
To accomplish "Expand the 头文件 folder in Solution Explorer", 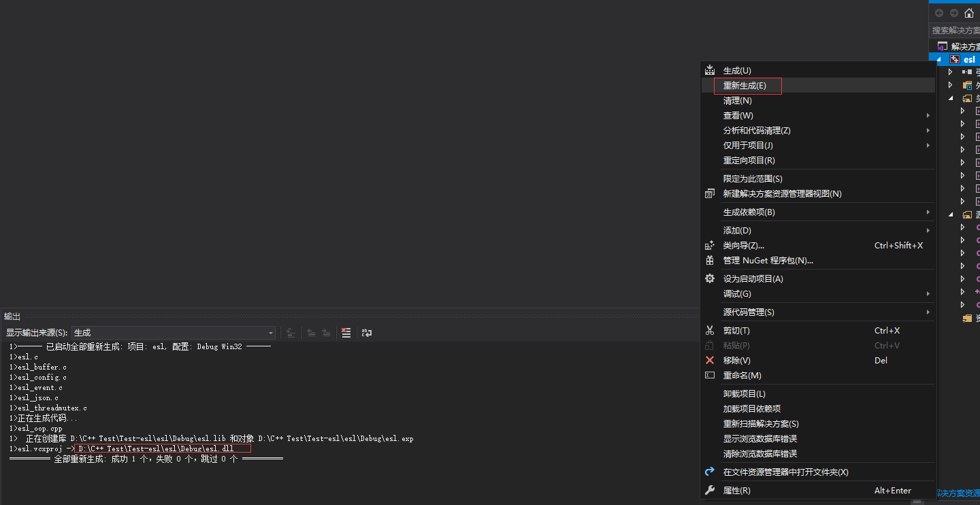I will [x=951, y=97].
